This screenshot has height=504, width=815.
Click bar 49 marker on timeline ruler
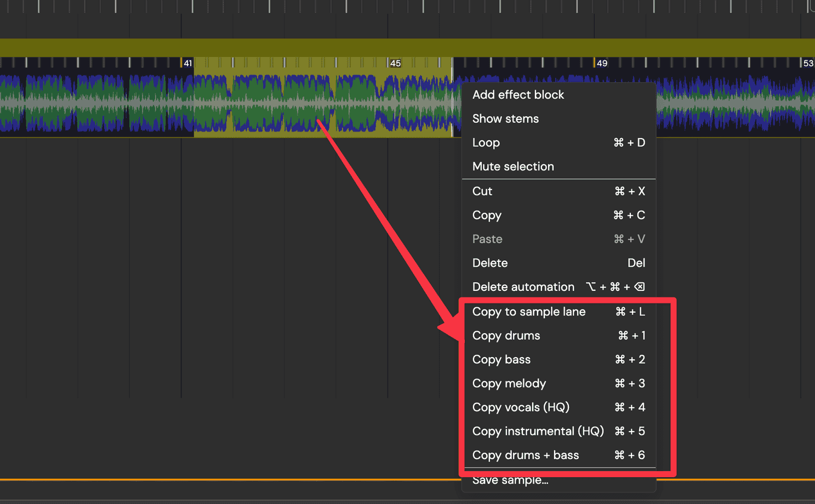click(601, 63)
